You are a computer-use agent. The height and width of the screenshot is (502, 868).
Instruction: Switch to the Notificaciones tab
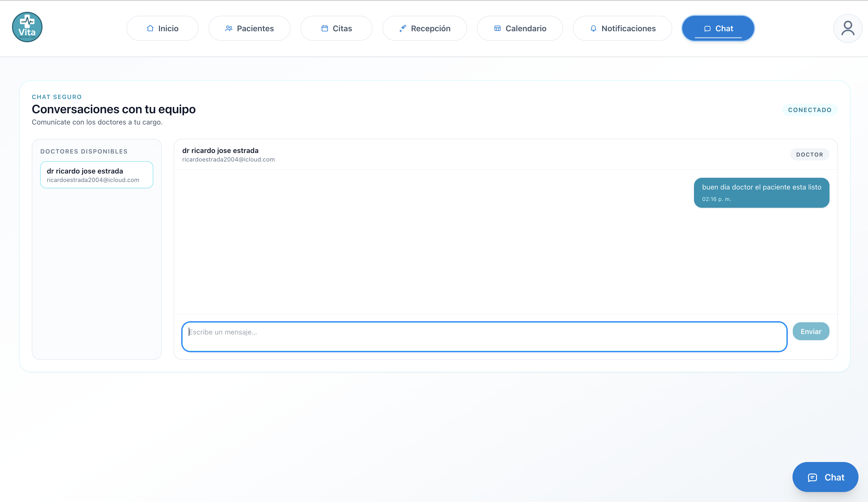coord(628,28)
